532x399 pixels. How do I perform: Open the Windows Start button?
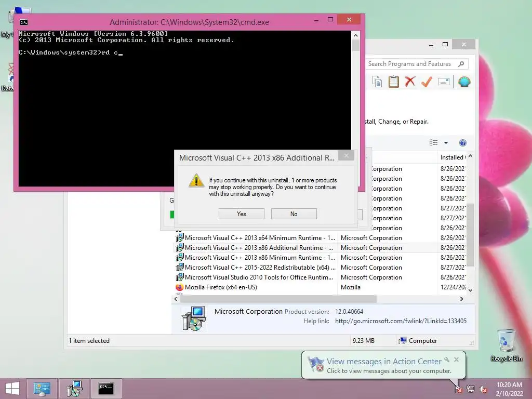12,389
